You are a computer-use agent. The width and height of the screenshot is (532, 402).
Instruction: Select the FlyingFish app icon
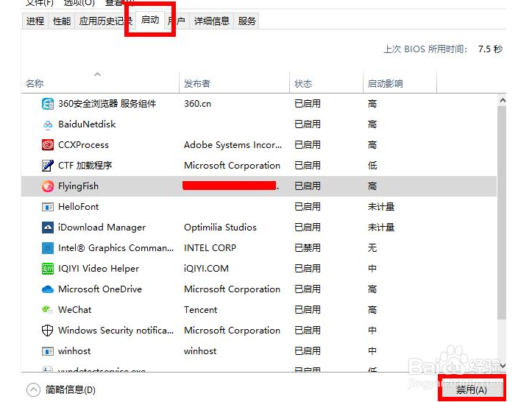tap(48, 186)
